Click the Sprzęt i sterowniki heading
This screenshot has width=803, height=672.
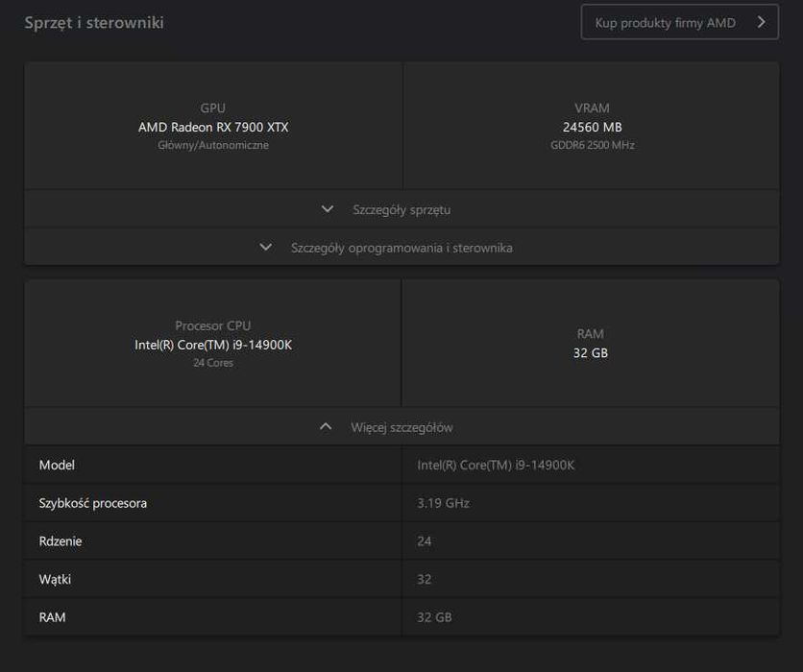pyautogui.click(x=94, y=23)
